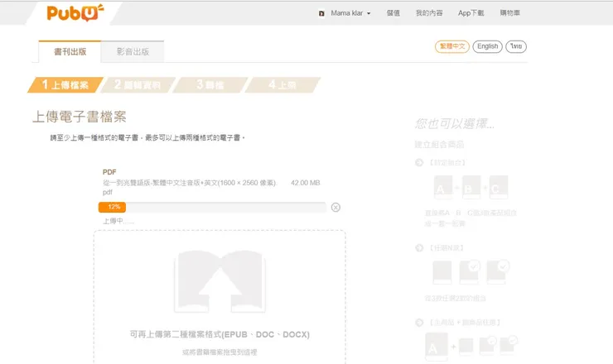Select step 4 上架

[x=282, y=84]
